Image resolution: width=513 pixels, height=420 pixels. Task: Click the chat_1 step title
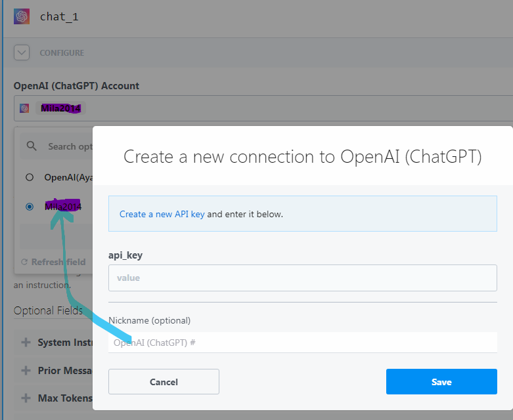tap(59, 16)
